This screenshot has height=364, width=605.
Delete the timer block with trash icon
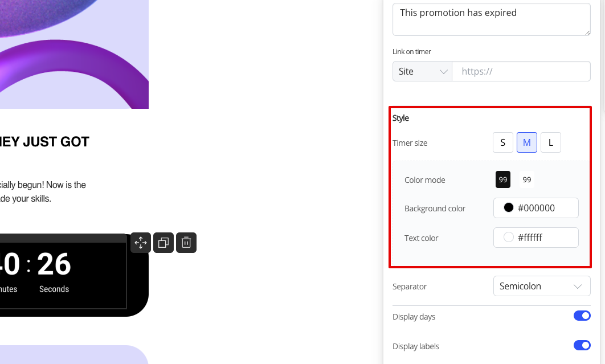coord(186,243)
